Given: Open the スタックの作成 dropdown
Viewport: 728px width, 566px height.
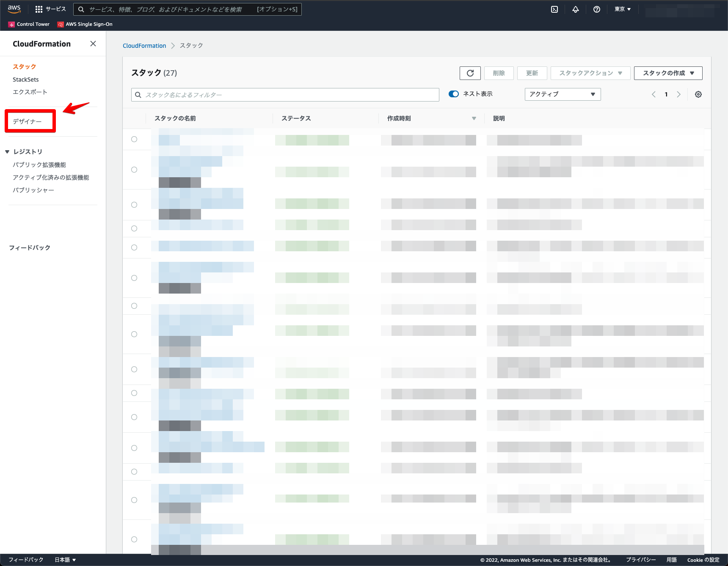Looking at the screenshot, I should 668,73.
